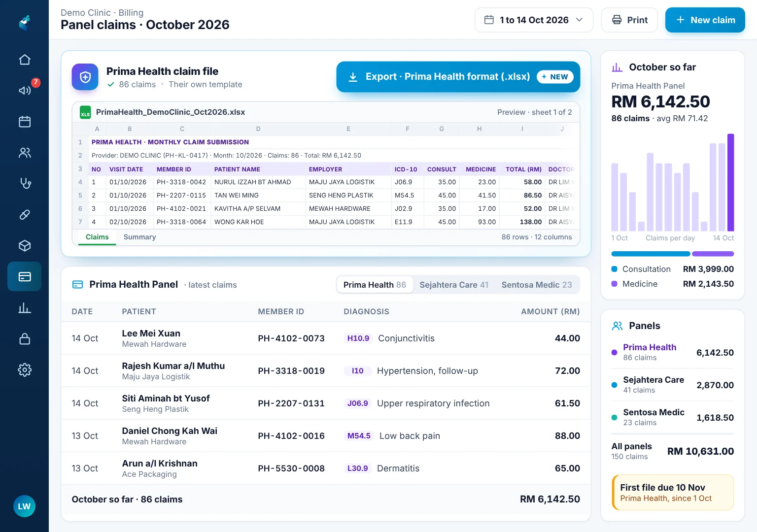Select Lee Mei Xuan claim row

click(326, 338)
